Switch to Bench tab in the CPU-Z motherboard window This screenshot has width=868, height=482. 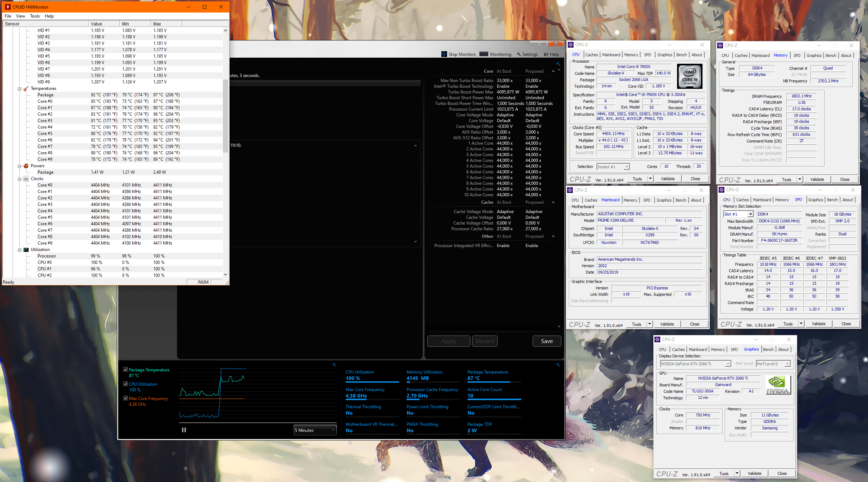[681, 200]
